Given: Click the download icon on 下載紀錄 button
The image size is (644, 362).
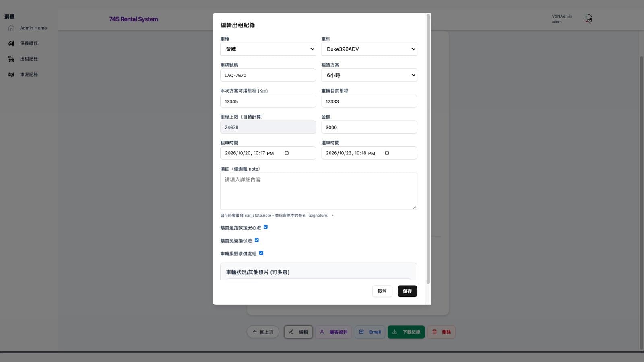Looking at the screenshot, I should tap(395, 332).
